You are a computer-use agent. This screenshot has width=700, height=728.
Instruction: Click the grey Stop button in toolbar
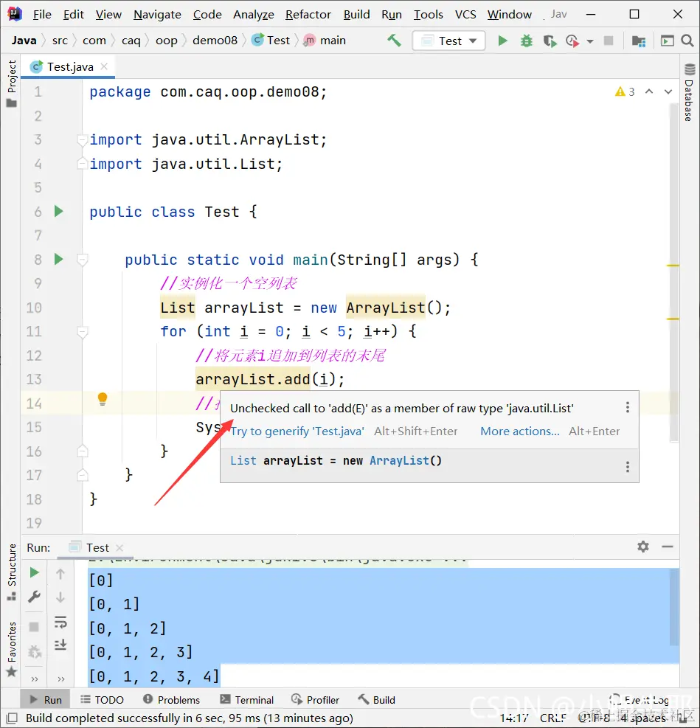click(609, 41)
